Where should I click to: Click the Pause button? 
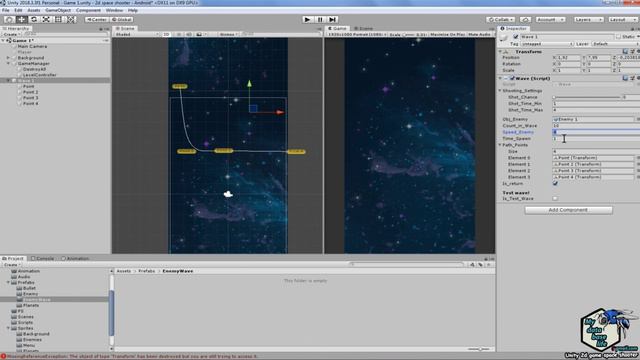[x=320, y=19]
